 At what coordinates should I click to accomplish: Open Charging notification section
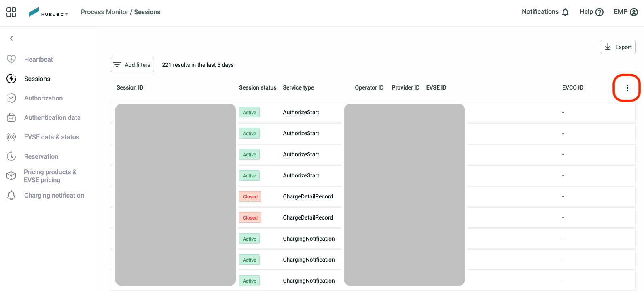(x=54, y=195)
